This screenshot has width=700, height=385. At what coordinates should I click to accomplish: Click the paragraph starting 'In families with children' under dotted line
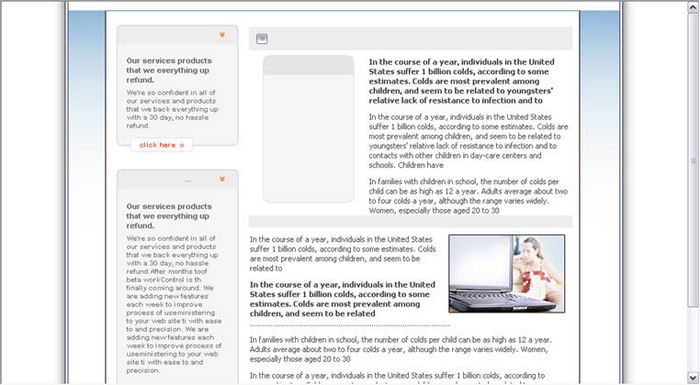pos(401,349)
